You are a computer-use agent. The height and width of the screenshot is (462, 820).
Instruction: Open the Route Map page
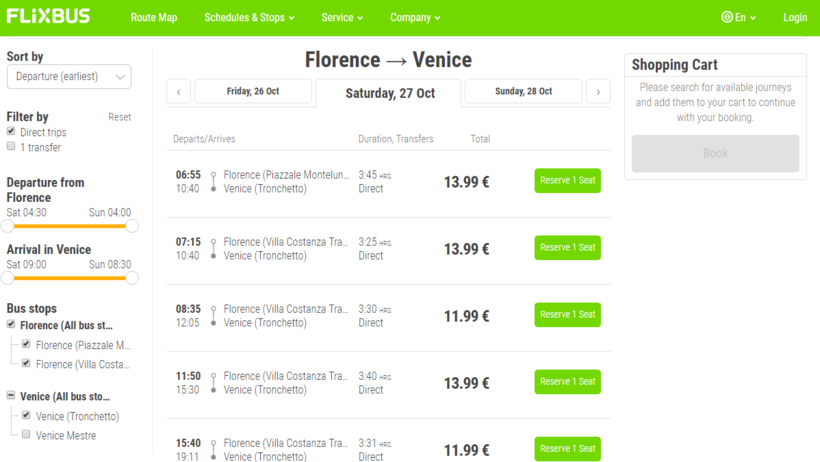click(154, 17)
